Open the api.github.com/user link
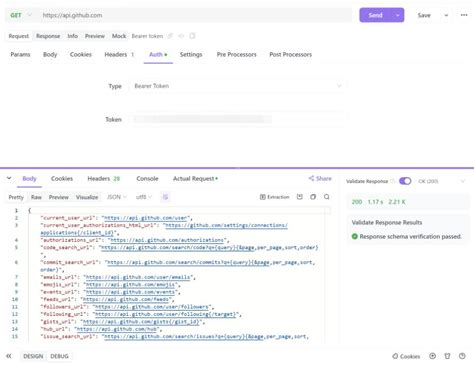 146,218
